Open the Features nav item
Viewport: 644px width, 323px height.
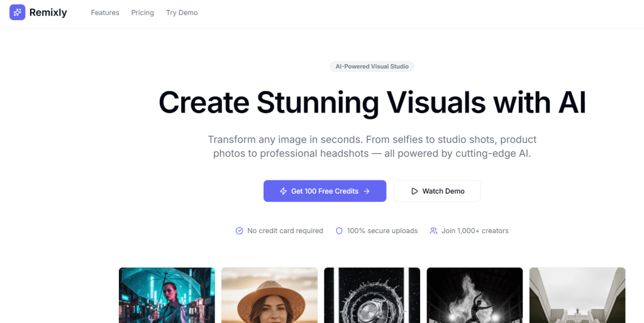105,13
